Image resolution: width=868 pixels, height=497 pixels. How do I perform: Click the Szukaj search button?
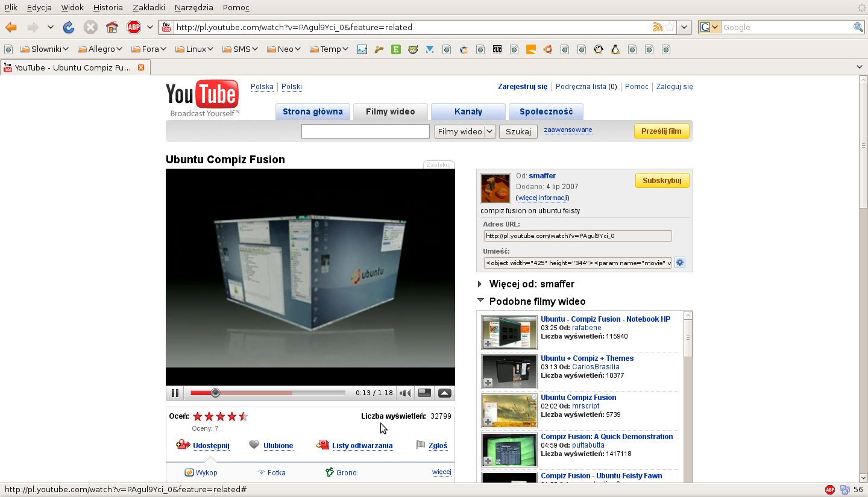click(x=518, y=131)
